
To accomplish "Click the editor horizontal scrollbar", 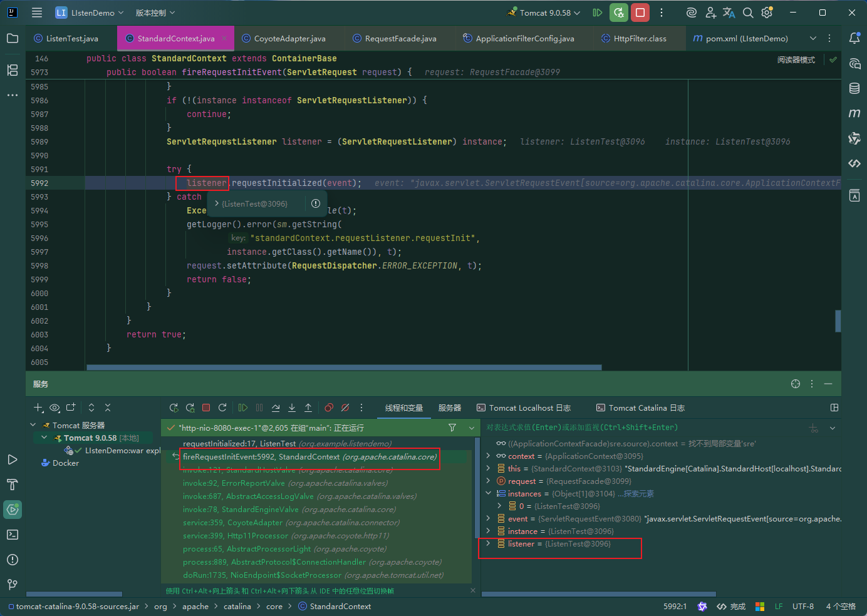I will tap(344, 367).
